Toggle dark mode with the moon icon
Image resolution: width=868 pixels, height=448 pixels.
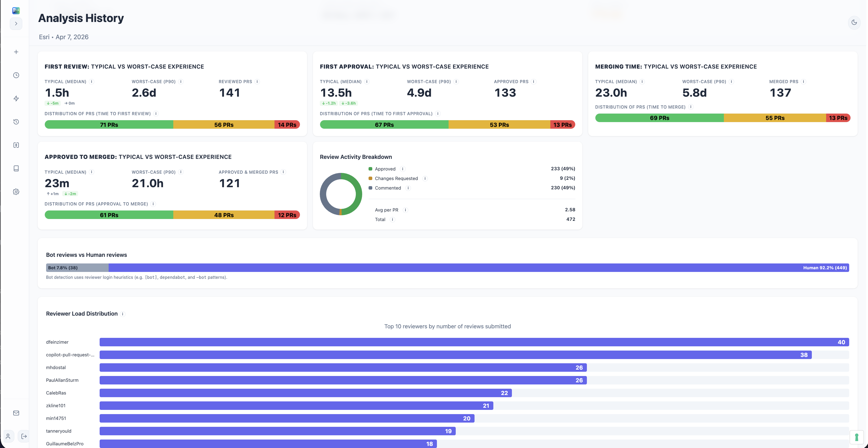(854, 23)
